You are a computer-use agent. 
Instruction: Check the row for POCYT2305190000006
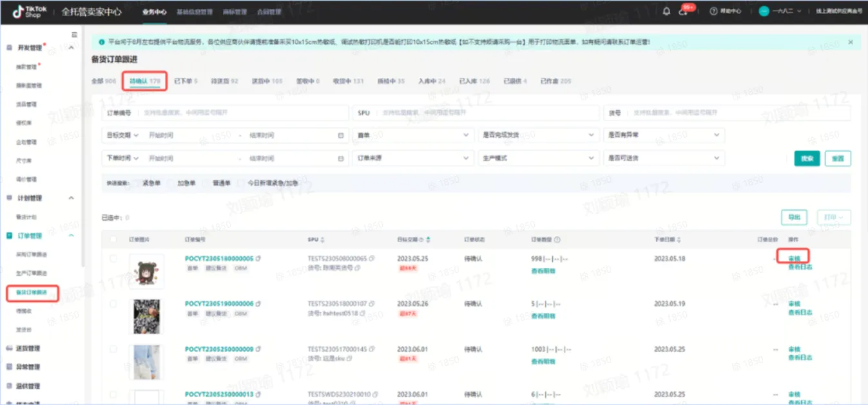point(113,303)
